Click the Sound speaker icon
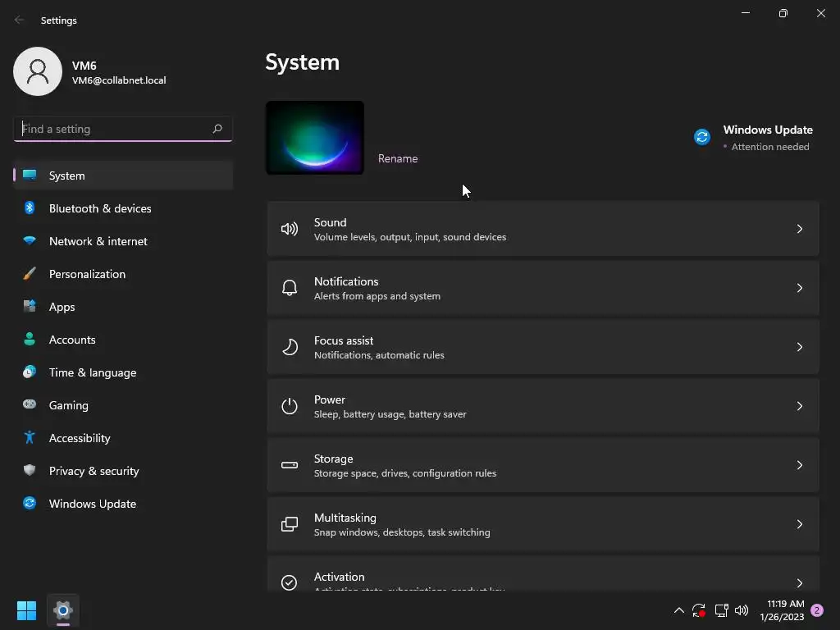 [x=290, y=230]
